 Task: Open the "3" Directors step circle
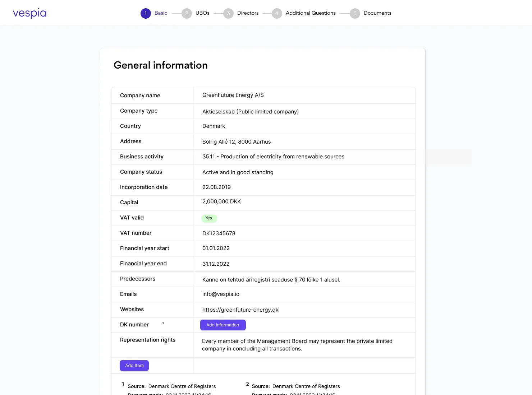click(228, 13)
